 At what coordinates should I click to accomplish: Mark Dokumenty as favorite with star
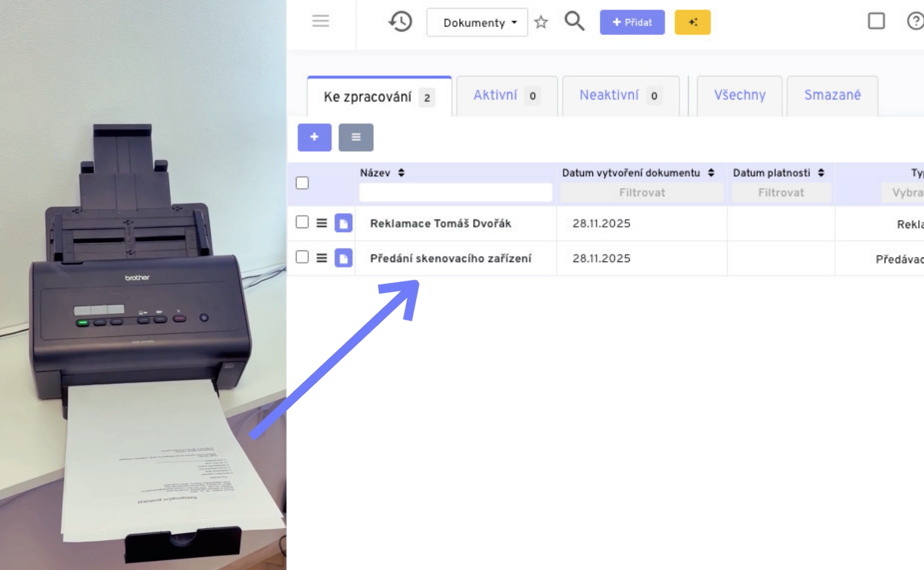(541, 22)
